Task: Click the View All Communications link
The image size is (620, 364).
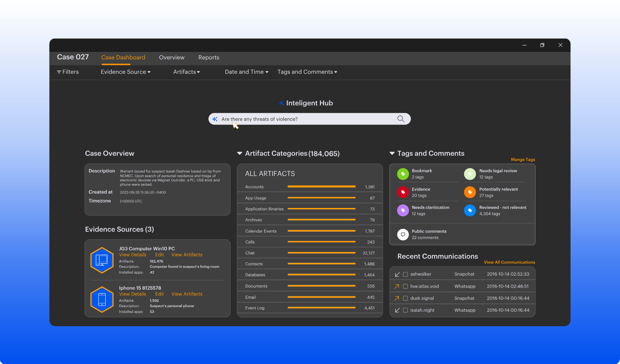Action: pyautogui.click(x=509, y=262)
